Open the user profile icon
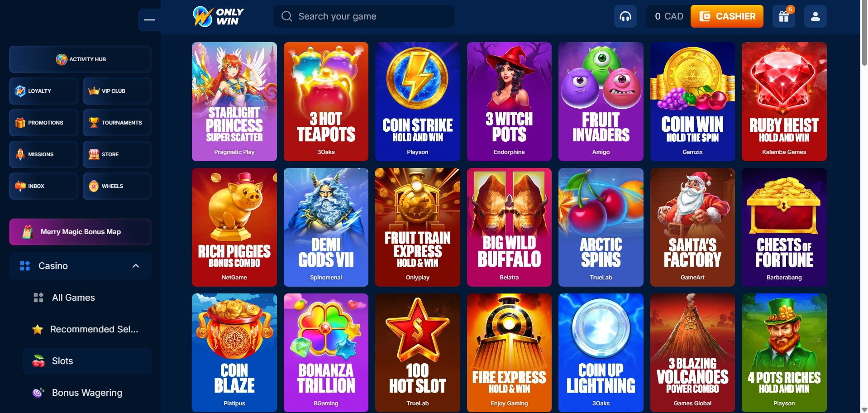868x413 pixels. click(816, 16)
